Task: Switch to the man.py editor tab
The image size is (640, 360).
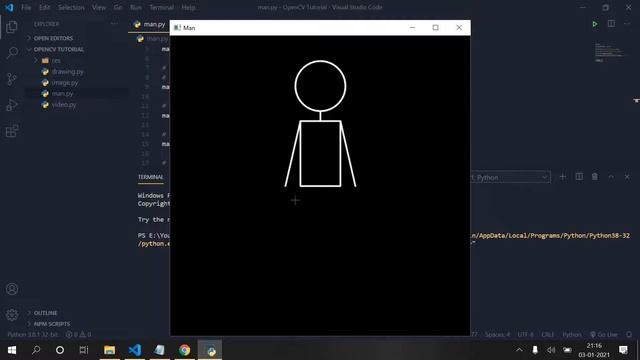Action: click(150, 24)
